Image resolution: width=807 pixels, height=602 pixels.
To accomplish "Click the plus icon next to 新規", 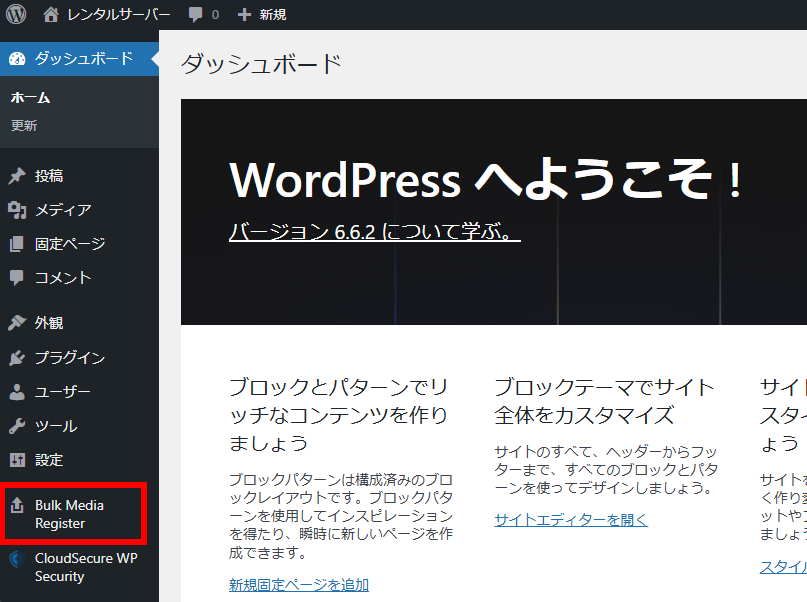I will (x=244, y=15).
